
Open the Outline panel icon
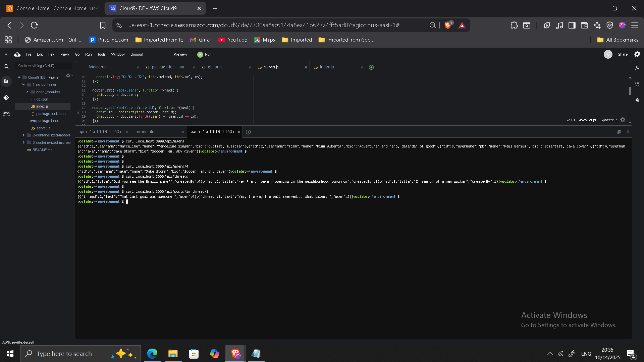(x=637, y=83)
